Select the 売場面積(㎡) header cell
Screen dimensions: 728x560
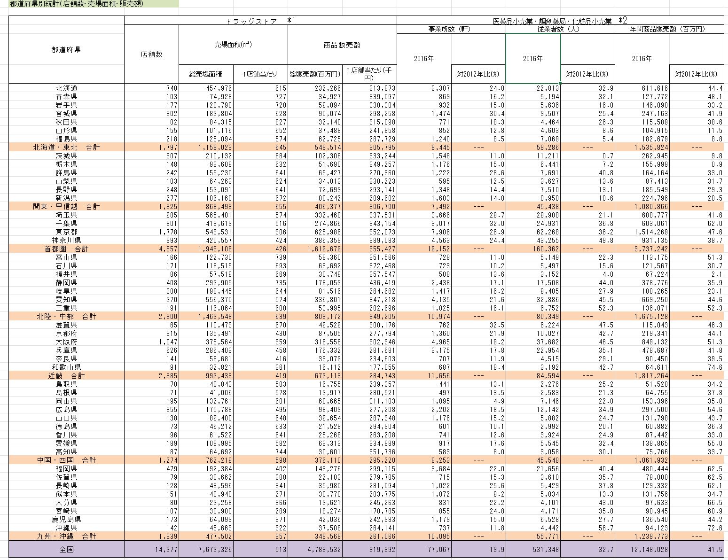pyautogui.click(x=233, y=45)
